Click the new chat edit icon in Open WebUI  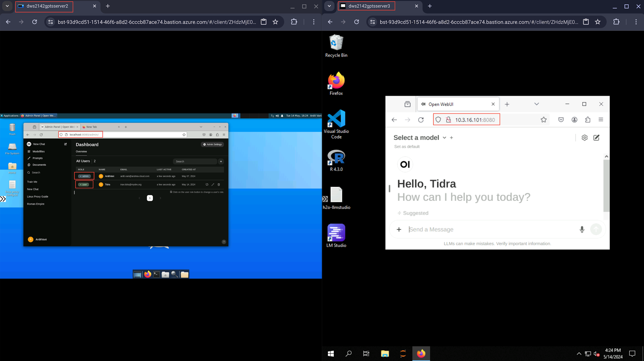[x=597, y=138]
